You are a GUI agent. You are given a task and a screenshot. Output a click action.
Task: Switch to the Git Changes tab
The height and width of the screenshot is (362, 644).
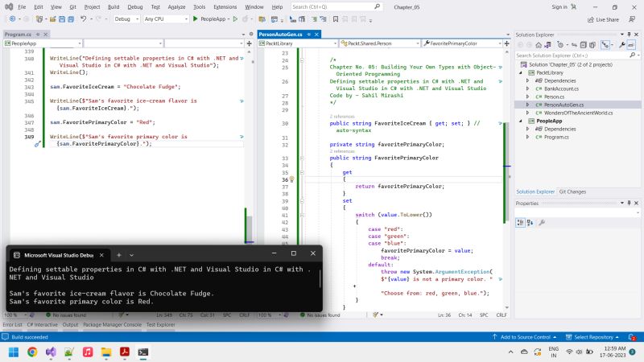click(x=572, y=191)
